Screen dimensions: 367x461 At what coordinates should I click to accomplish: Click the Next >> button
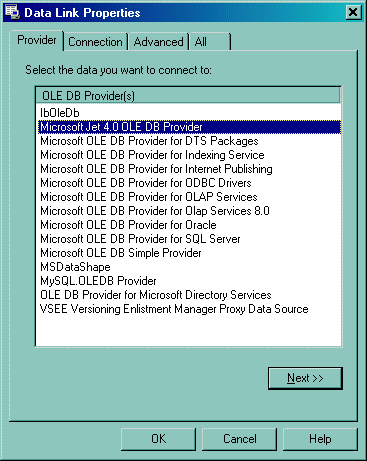click(305, 378)
